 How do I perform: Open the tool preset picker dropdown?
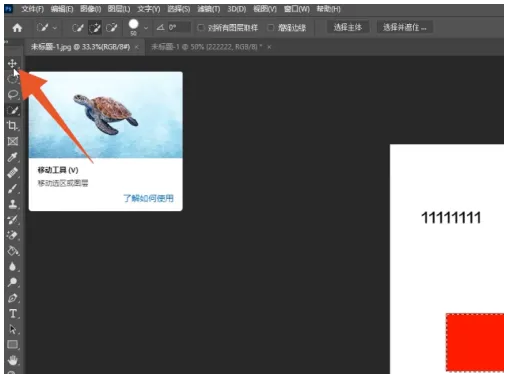(47, 28)
